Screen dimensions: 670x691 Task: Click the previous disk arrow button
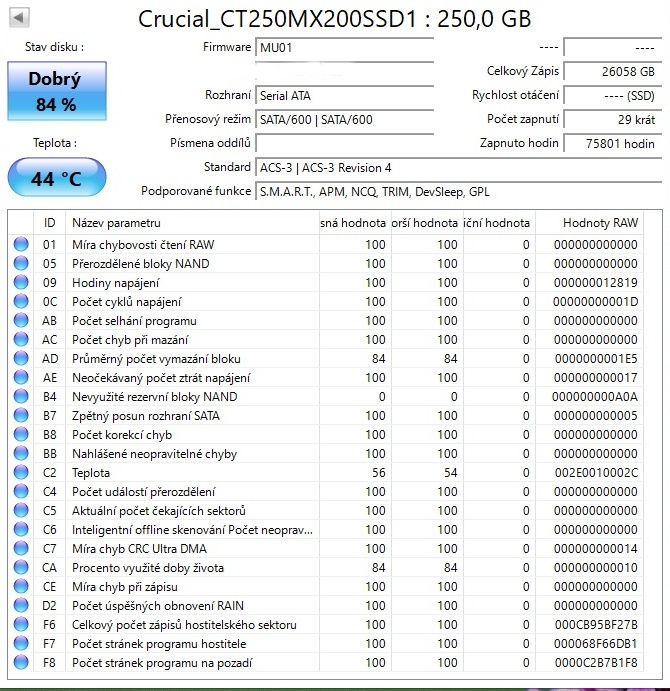19,18
